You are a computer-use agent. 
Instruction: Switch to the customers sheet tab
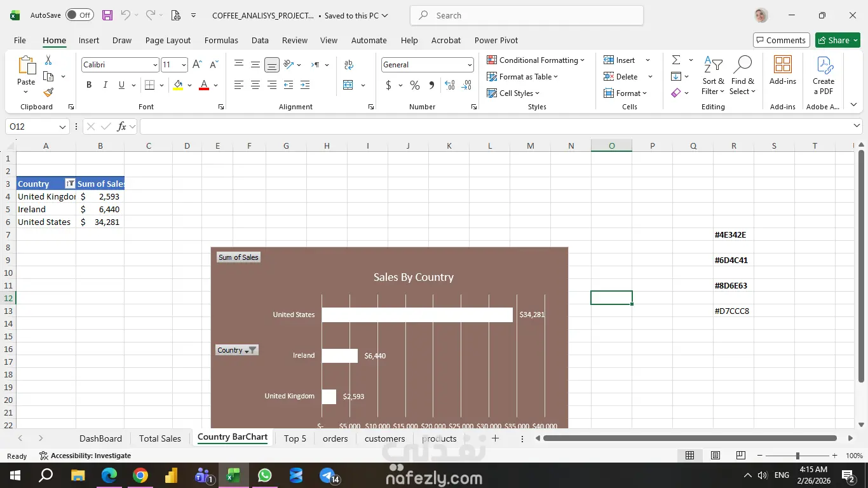point(384,438)
